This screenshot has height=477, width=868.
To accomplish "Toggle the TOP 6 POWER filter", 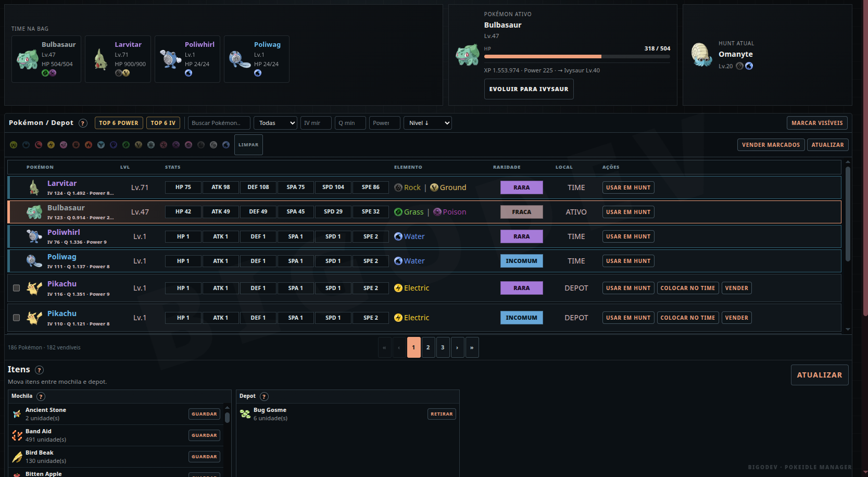I will click(x=119, y=123).
